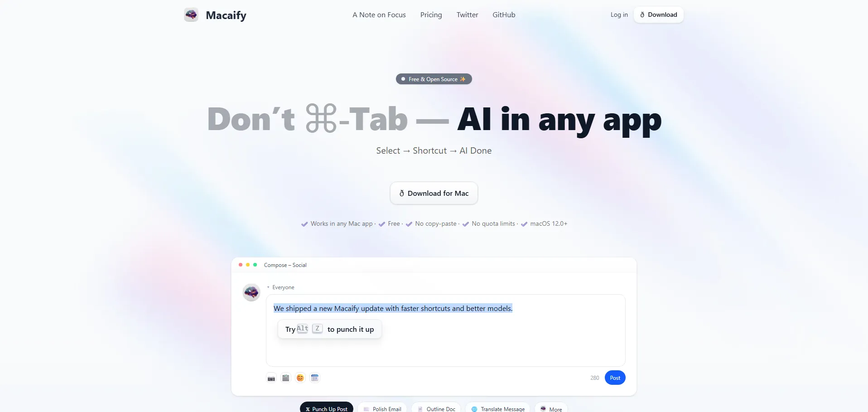Switch to the Polish Email tab
The image size is (868, 412).
382,408
